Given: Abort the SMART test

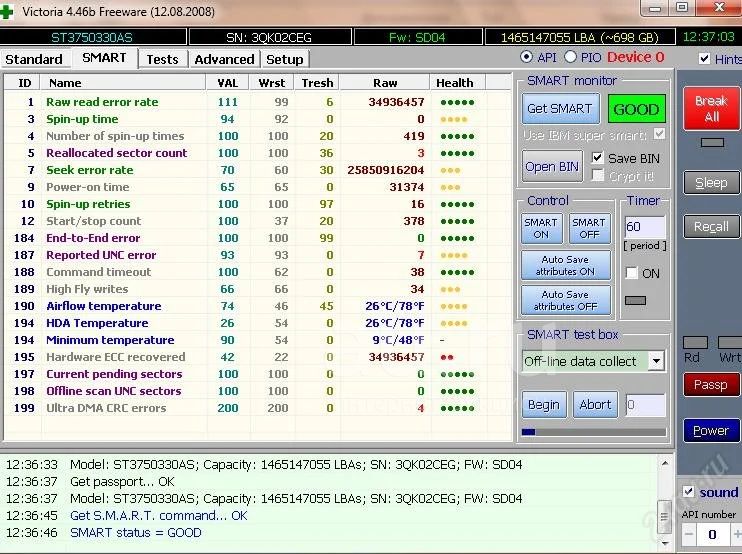Looking at the screenshot, I should point(595,405).
